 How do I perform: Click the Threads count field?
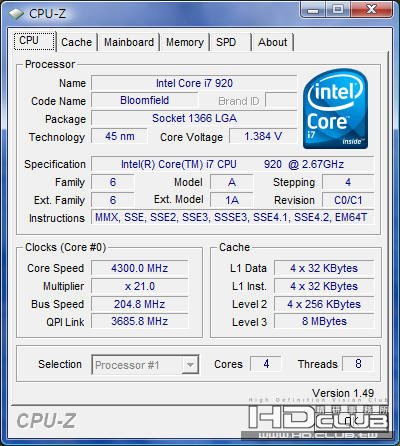pos(358,364)
